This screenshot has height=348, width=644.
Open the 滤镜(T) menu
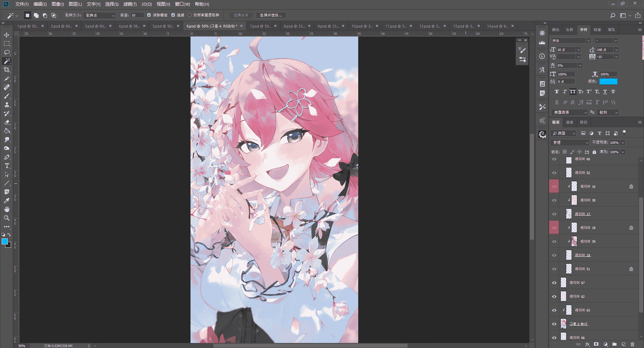coord(130,4)
